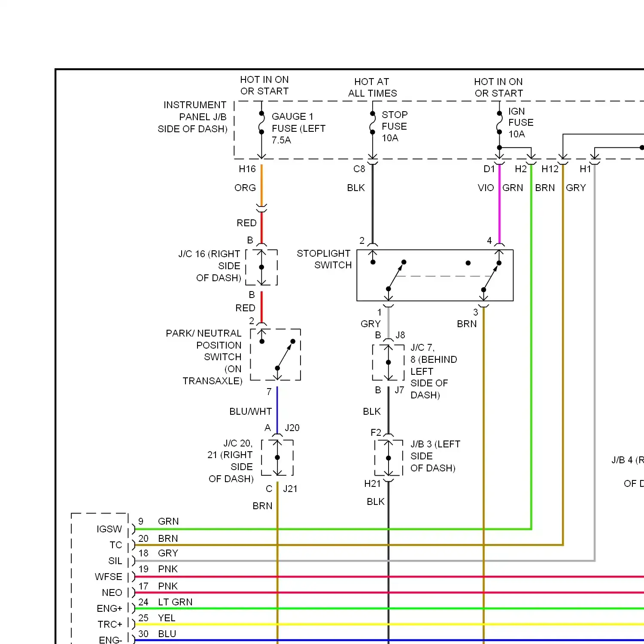The image size is (644, 644).
Task: Click the GAUGE 1 fuse symbol
Action: coord(261,122)
